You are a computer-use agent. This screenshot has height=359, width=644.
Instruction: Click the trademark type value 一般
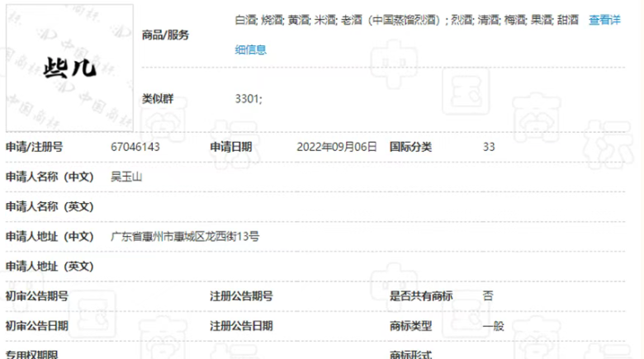point(493,325)
